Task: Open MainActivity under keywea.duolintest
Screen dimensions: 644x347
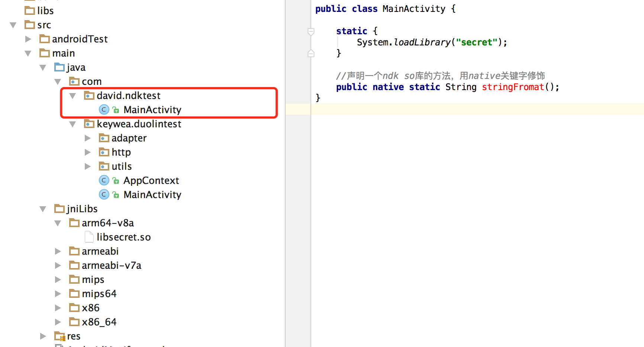Action: pyautogui.click(x=152, y=195)
